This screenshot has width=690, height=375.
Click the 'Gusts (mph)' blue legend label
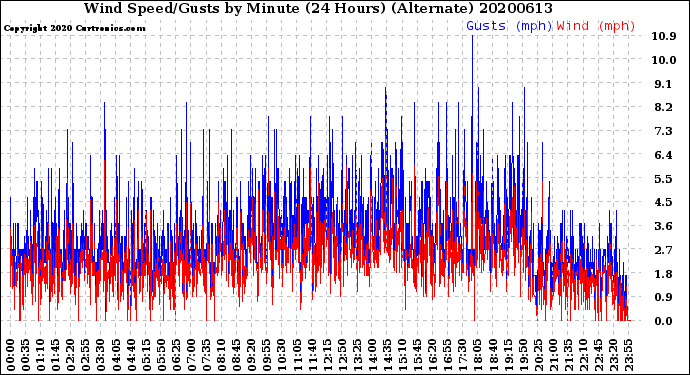tap(509, 26)
